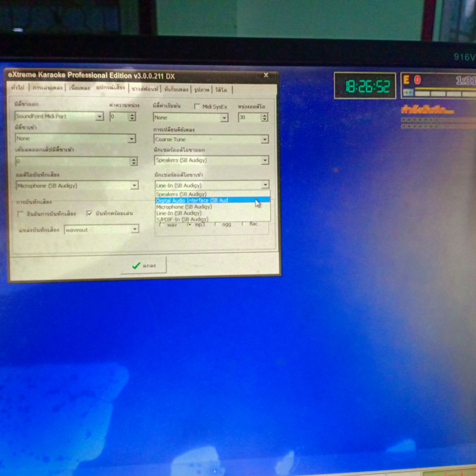This screenshot has height=476, width=476.
Task: Select S/PDIF-In (SB Audigy) from the list
Action: pos(213,219)
